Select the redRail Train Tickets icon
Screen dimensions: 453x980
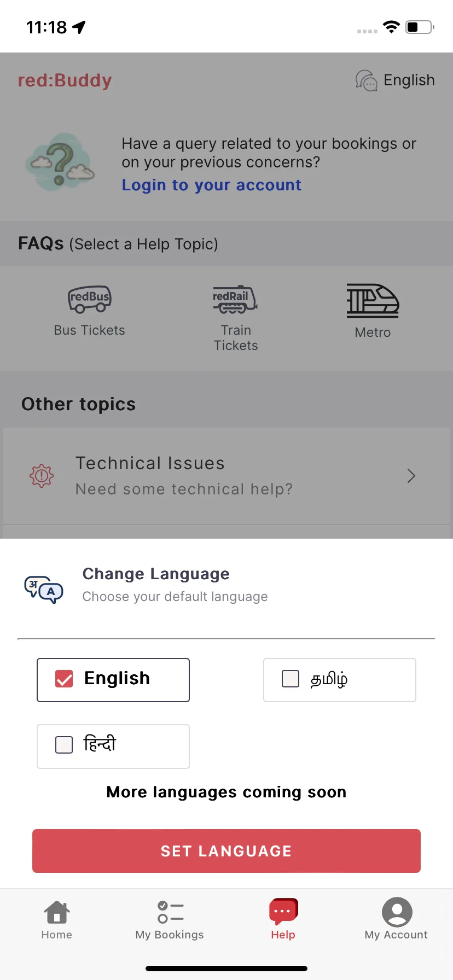click(235, 299)
